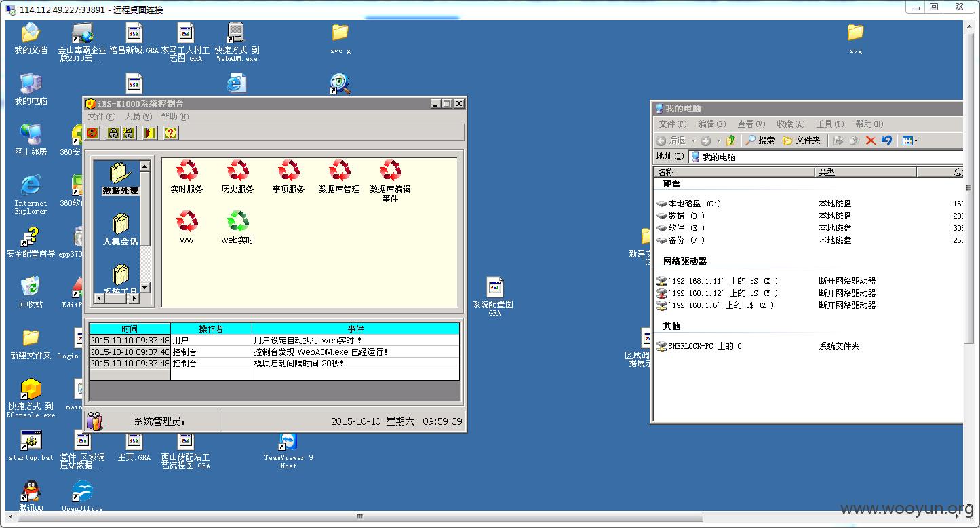Open 文件(F) menu in iES-E1000 console
Image resolution: width=980 pixels, height=528 pixels.
[102, 117]
